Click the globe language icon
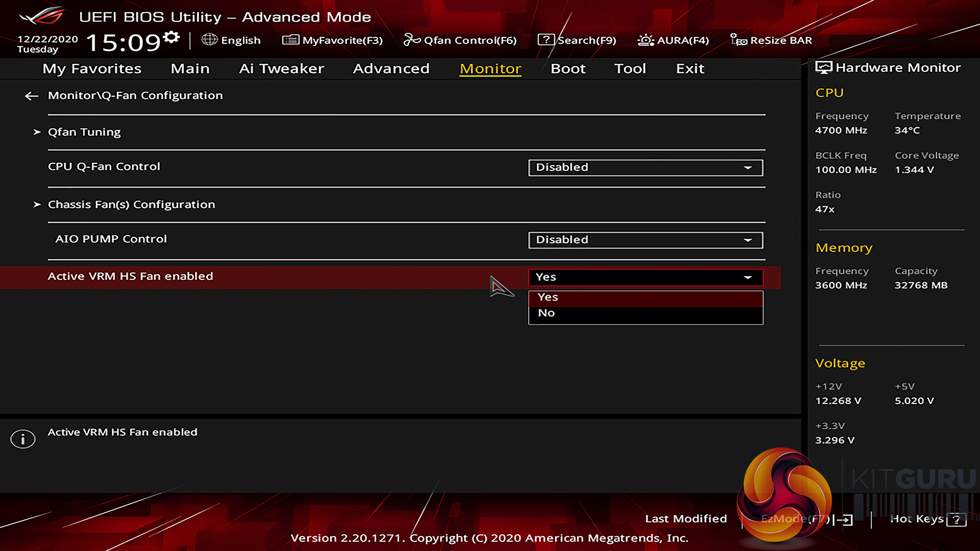980x551 pixels. [209, 40]
